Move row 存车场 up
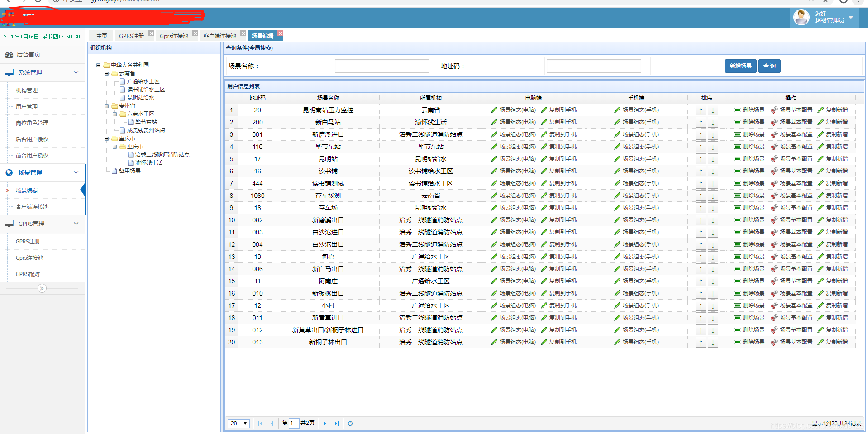 (x=701, y=208)
